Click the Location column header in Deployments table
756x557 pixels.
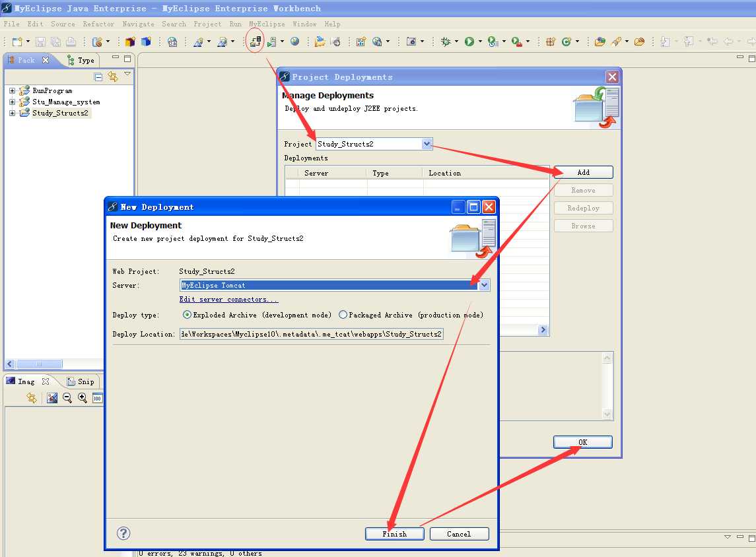[485, 173]
